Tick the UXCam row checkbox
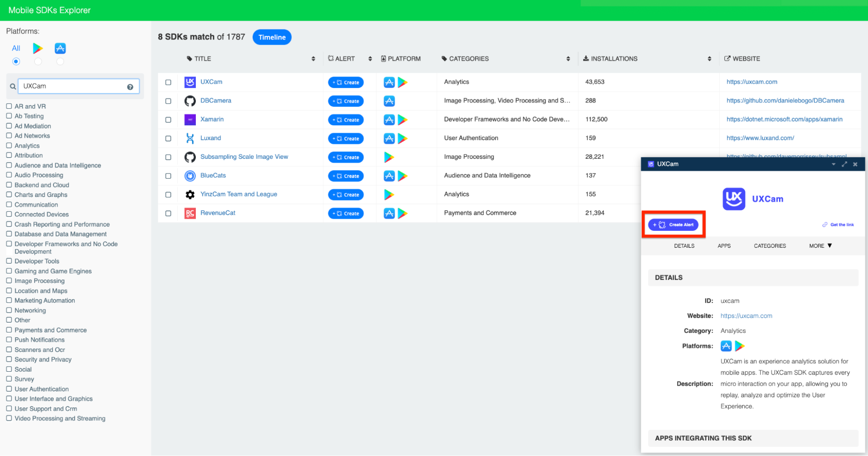 (168, 82)
